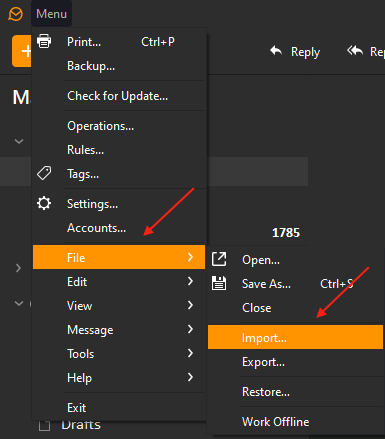Choose Backup... from the menu
The width and height of the screenshot is (385, 439).
(x=119, y=66)
